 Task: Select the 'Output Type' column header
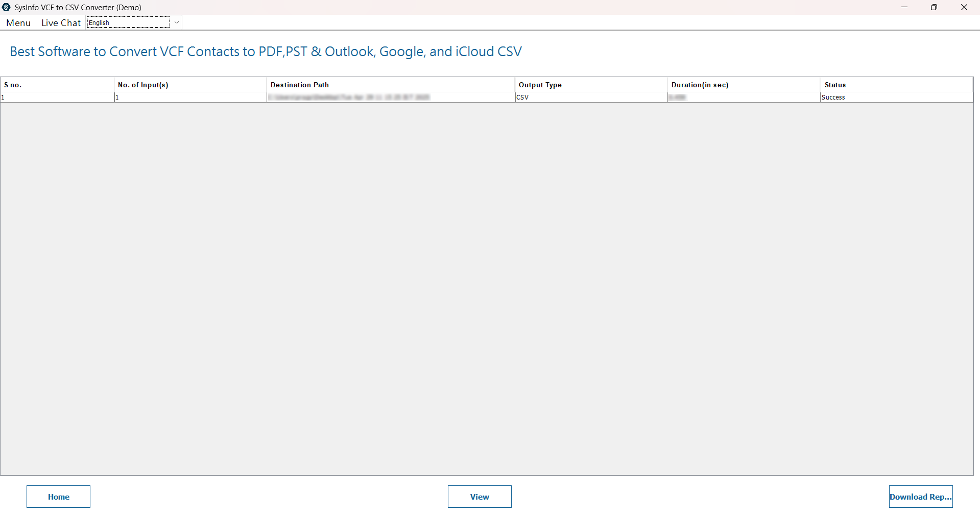[x=591, y=85]
